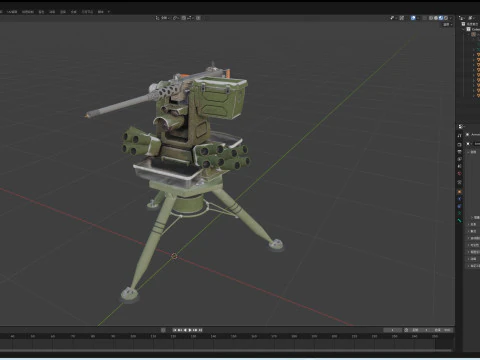Play the animation forward

190,330
